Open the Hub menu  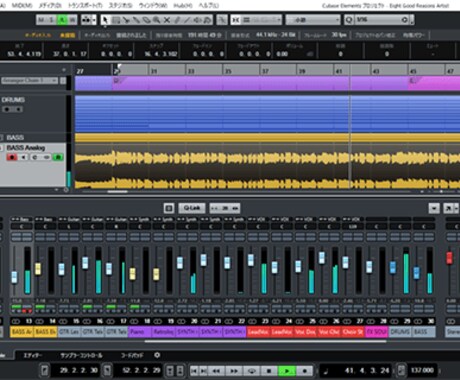pyautogui.click(x=183, y=5)
